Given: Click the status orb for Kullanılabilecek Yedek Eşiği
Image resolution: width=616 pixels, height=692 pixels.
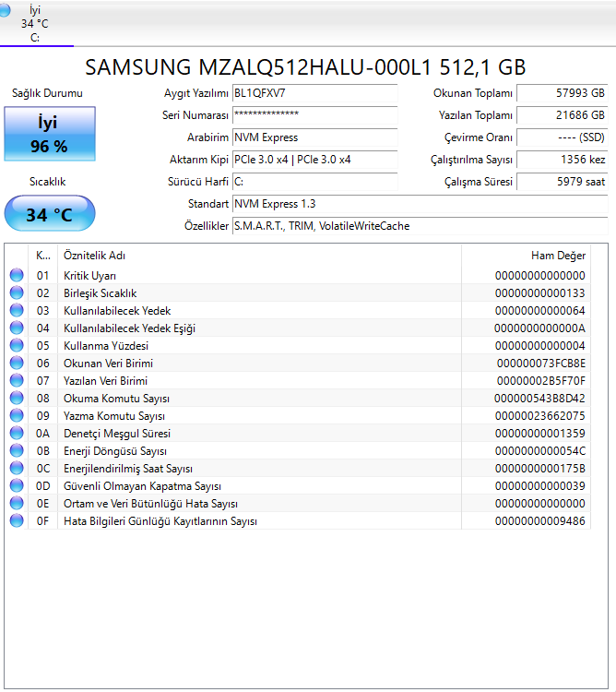Looking at the screenshot, I should coord(17,328).
